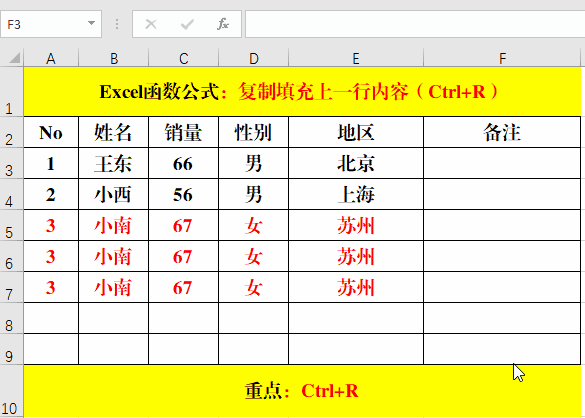The image size is (585, 418).
Task: Click the cancel X icon in formula bar
Action: point(151,24)
